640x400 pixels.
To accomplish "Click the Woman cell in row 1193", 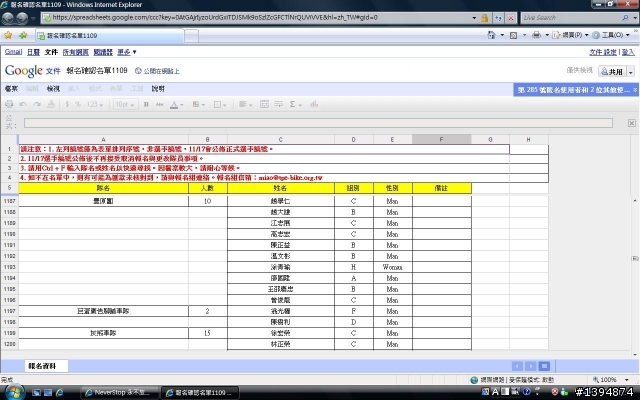I will (x=392, y=267).
